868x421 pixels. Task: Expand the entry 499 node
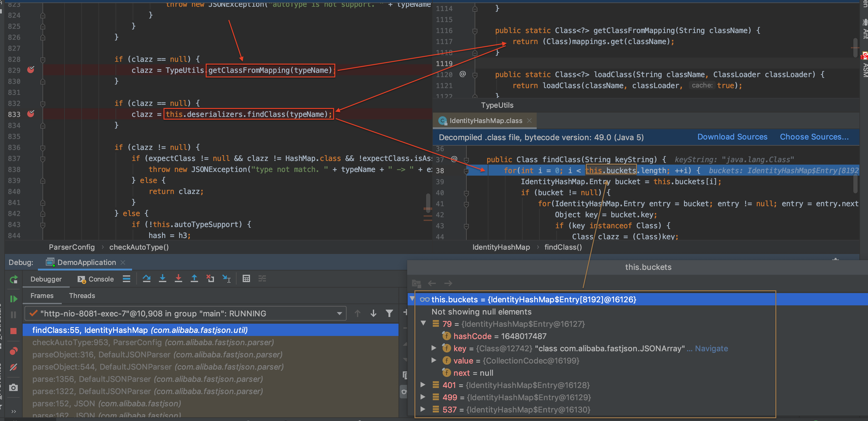tap(423, 397)
